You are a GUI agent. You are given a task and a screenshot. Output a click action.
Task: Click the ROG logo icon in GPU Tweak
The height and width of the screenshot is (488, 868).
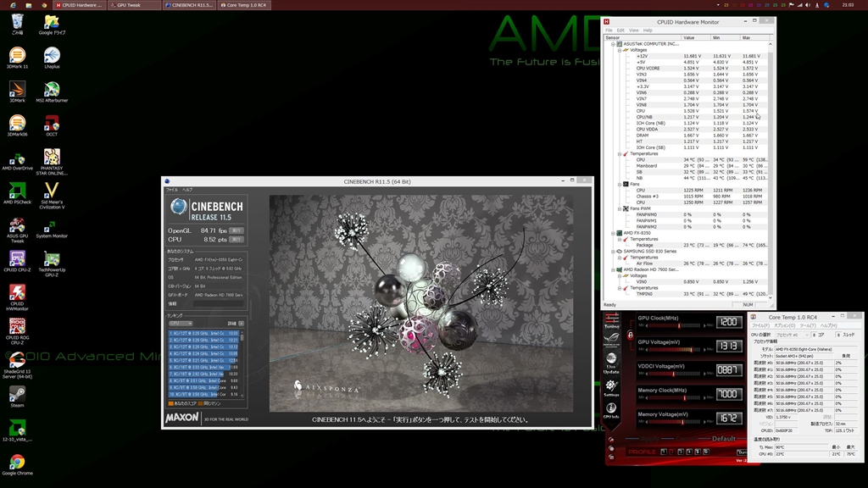(x=612, y=339)
